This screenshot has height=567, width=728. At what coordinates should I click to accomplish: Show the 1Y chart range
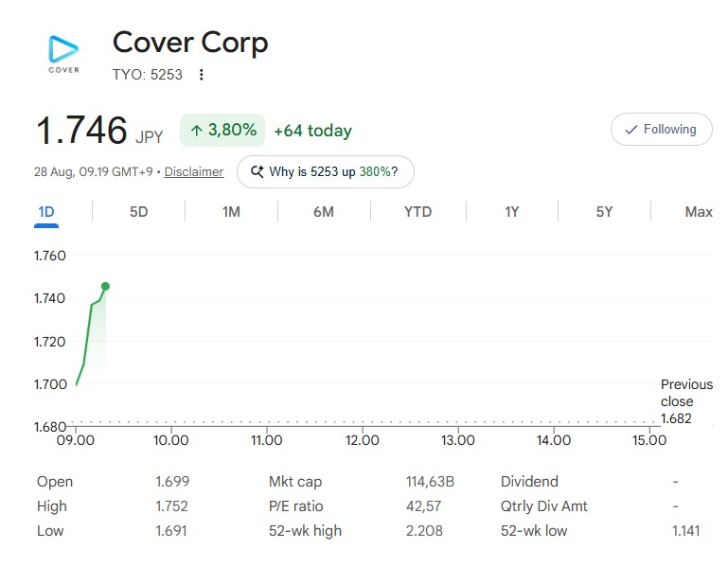click(511, 212)
